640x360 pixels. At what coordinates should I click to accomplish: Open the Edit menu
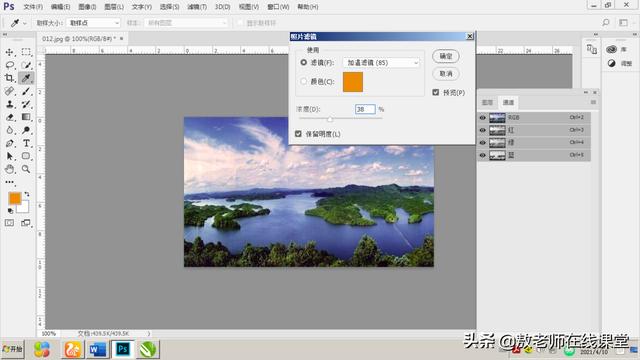60,7
